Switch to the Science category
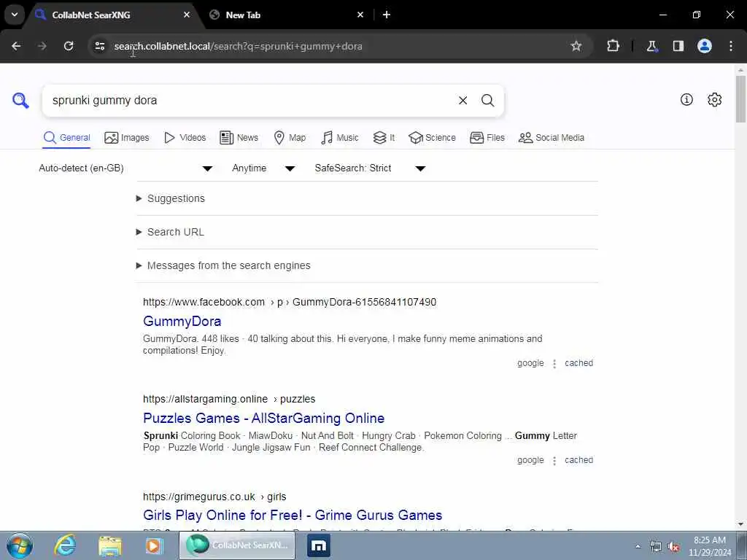 pos(432,138)
